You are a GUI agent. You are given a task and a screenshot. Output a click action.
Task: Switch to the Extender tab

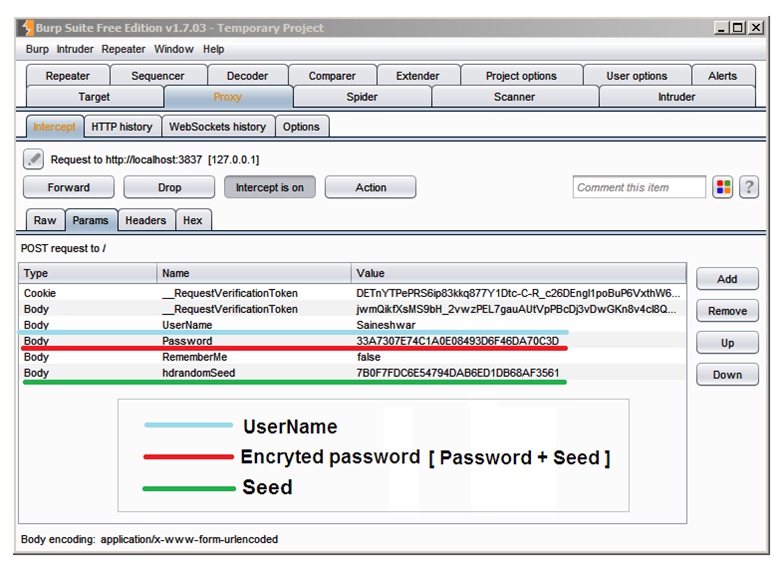click(418, 76)
